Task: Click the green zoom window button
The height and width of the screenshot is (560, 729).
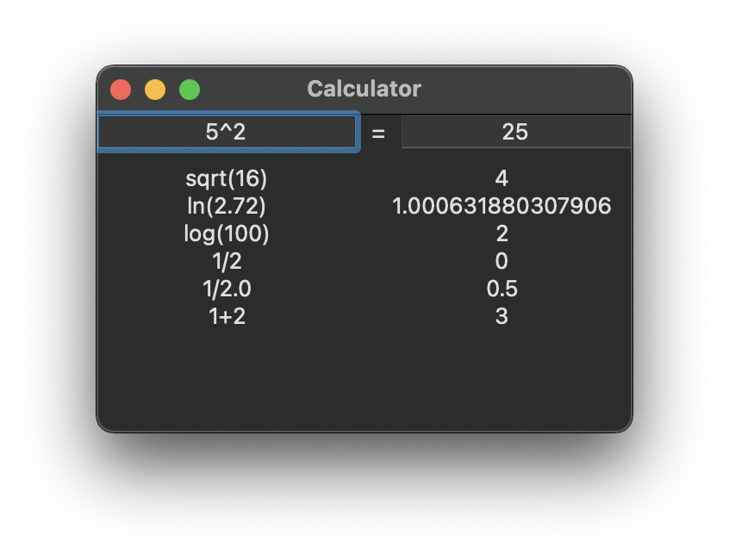Action: click(190, 89)
